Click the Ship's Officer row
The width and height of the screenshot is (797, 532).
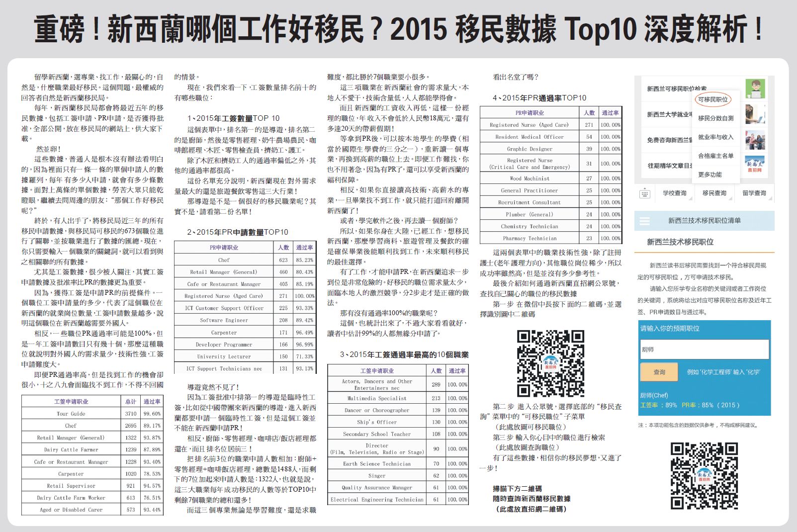(x=398, y=422)
